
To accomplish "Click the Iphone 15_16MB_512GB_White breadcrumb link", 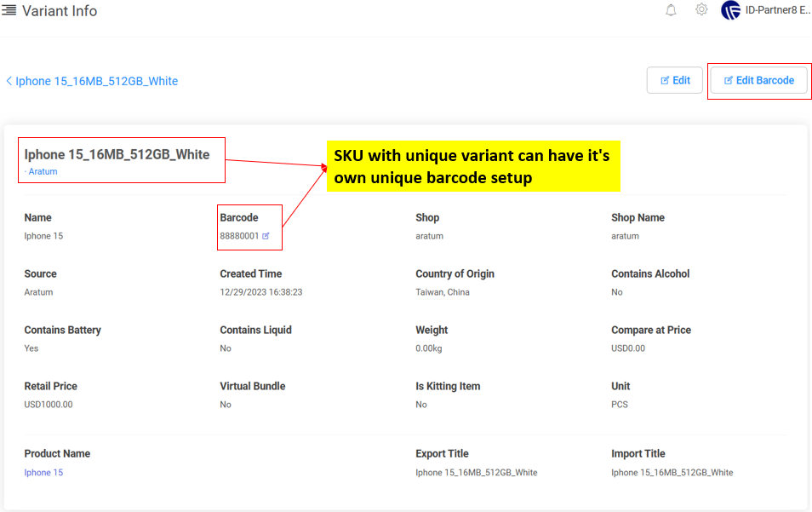I will point(96,81).
